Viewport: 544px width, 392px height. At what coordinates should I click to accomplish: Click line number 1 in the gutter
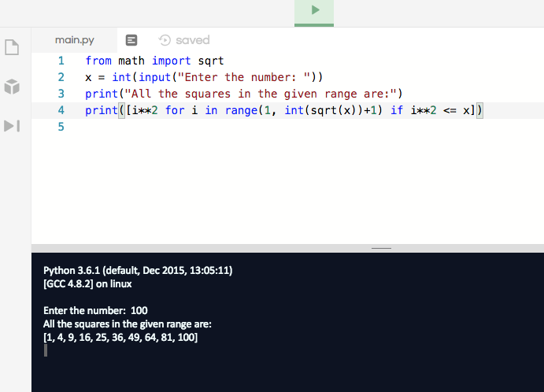(61, 61)
